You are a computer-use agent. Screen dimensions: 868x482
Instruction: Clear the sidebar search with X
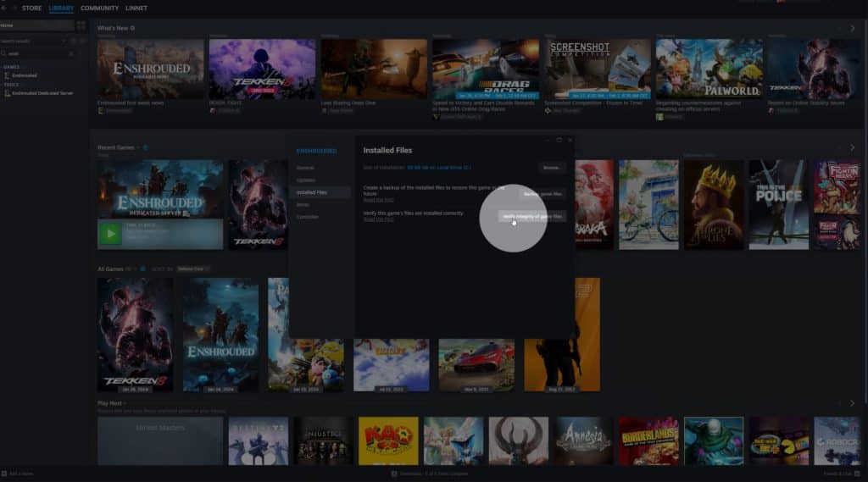click(71, 53)
